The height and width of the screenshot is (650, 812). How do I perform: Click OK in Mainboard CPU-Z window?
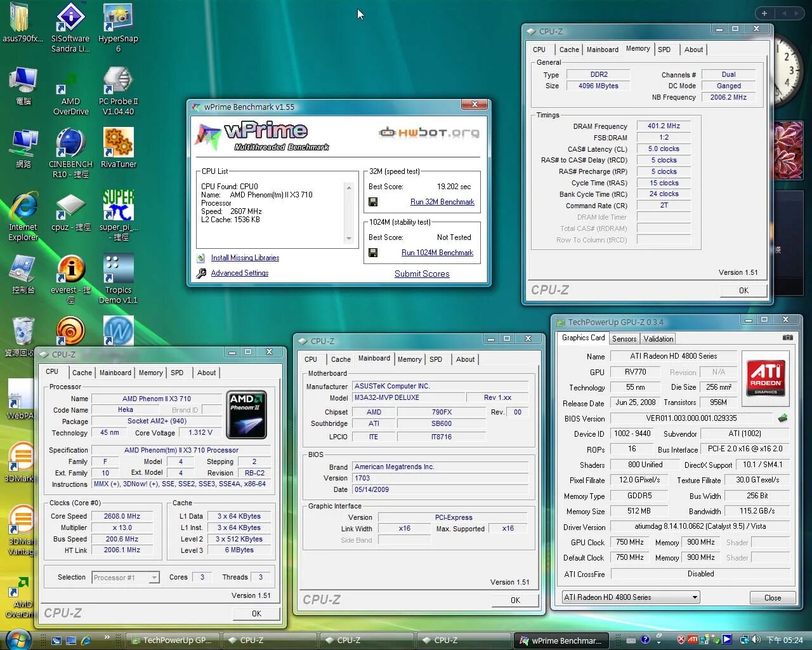(x=515, y=600)
